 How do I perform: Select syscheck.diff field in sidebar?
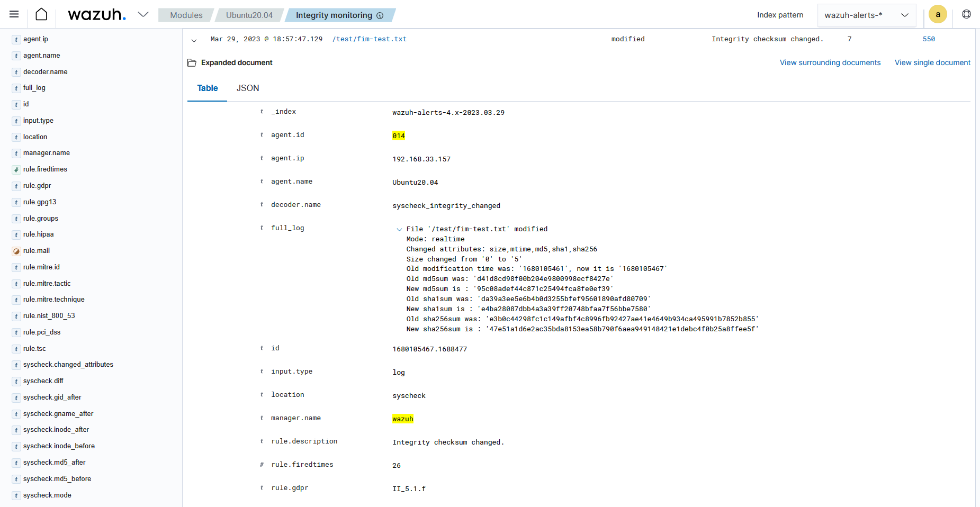pyautogui.click(x=43, y=381)
